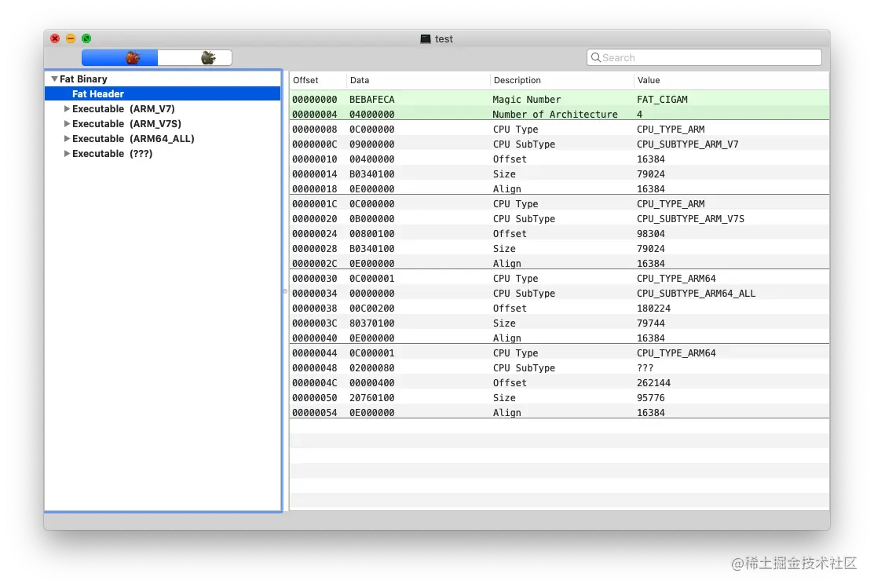Viewport: 874px width, 588px height.
Task: Expand the Executable (ARM64_ALL) node
Action: coord(67,139)
